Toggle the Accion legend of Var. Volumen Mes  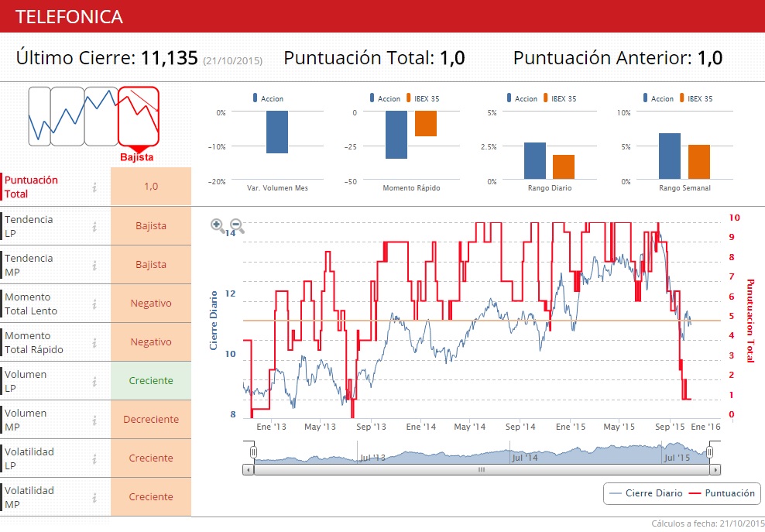(x=268, y=98)
